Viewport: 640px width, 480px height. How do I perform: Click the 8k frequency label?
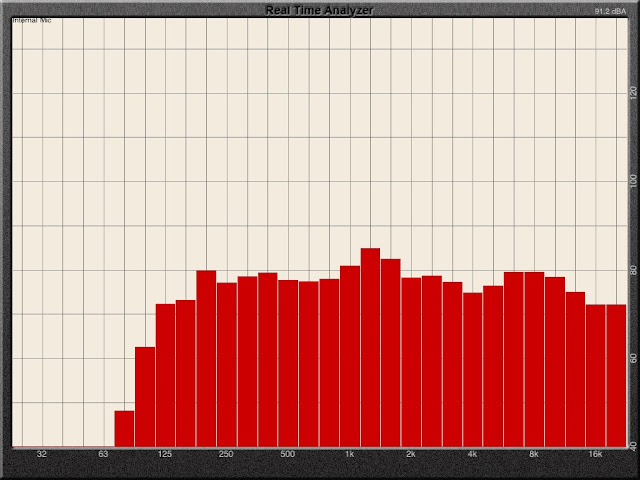tap(534, 454)
